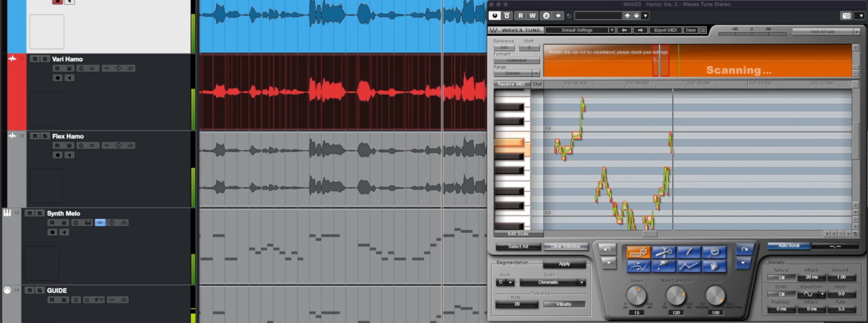The width and height of the screenshot is (868, 323).
Task: Select the orange note tool
Action: coord(639,252)
